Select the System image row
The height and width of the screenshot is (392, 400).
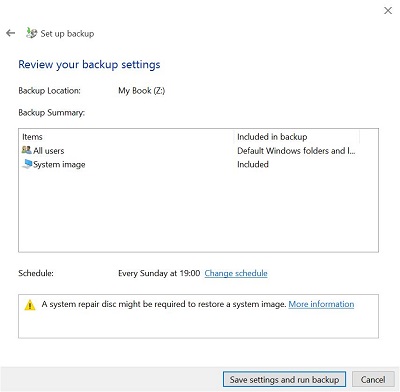pos(198,164)
